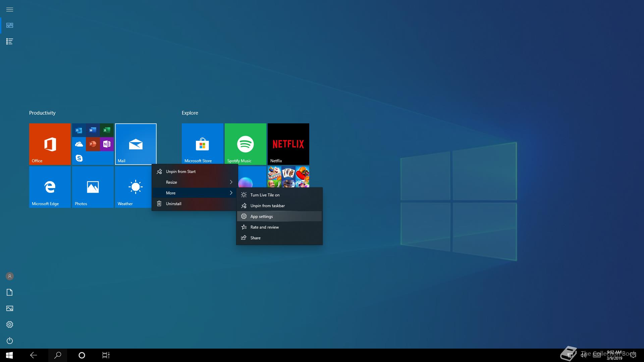
Task: Select Unpin from taskbar
Action: (x=279, y=206)
